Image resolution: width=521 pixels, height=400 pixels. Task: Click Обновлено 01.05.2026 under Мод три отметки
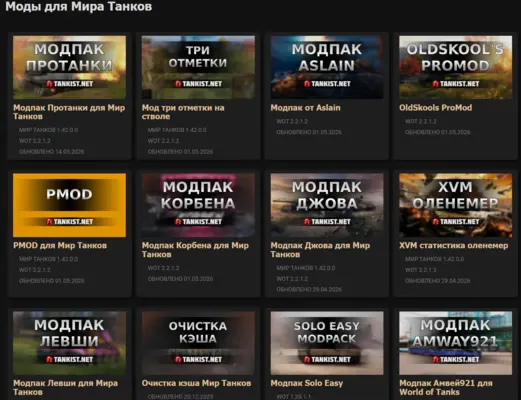click(x=180, y=152)
